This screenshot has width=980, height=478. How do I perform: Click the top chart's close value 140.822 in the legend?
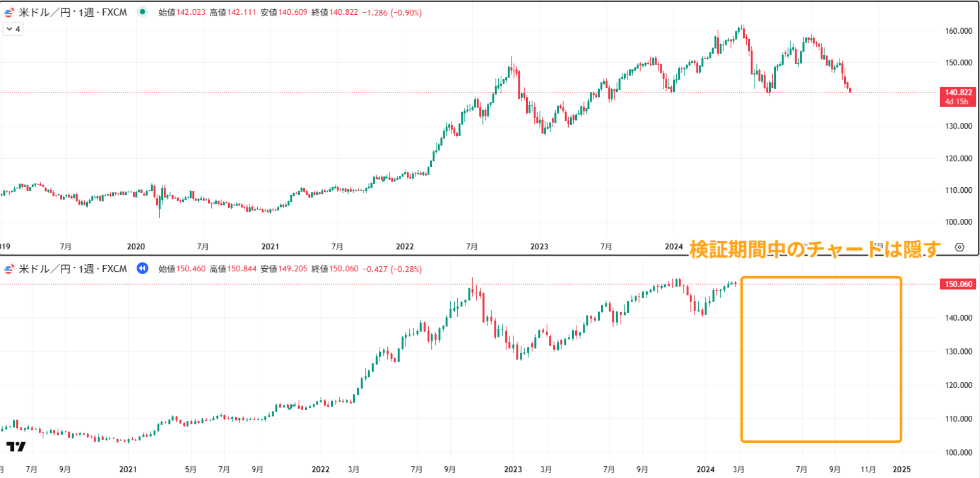click(x=344, y=12)
